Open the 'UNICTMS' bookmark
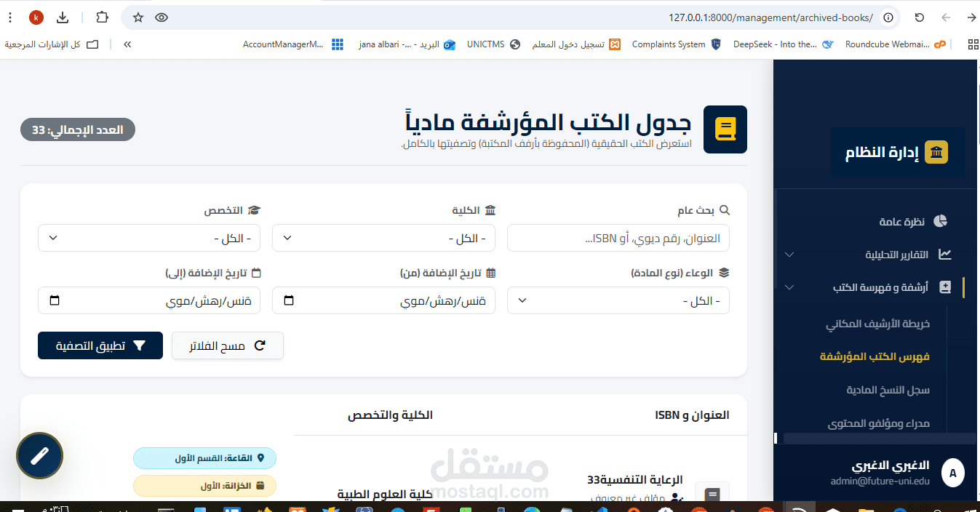Screen dimensions: 980x512 pos(493,44)
